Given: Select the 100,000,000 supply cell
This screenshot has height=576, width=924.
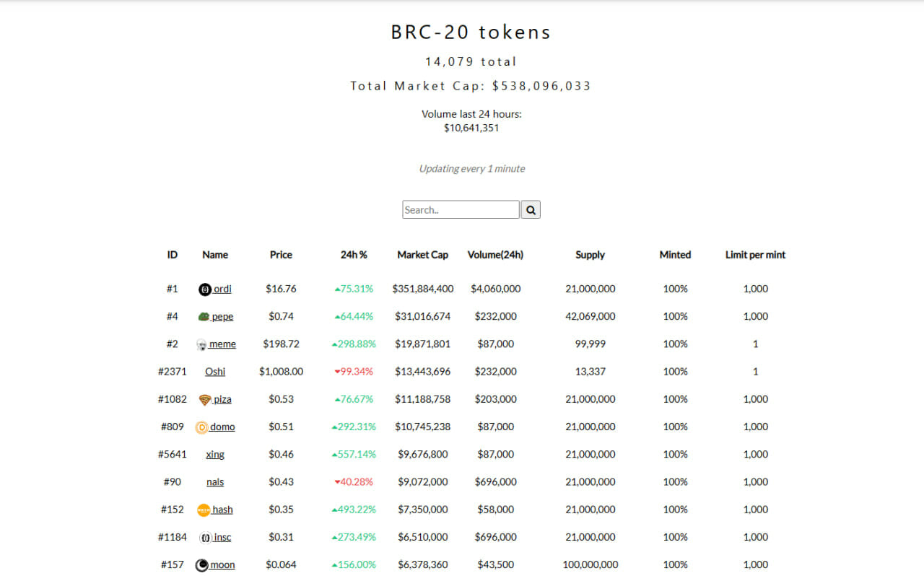Looking at the screenshot, I should point(590,564).
